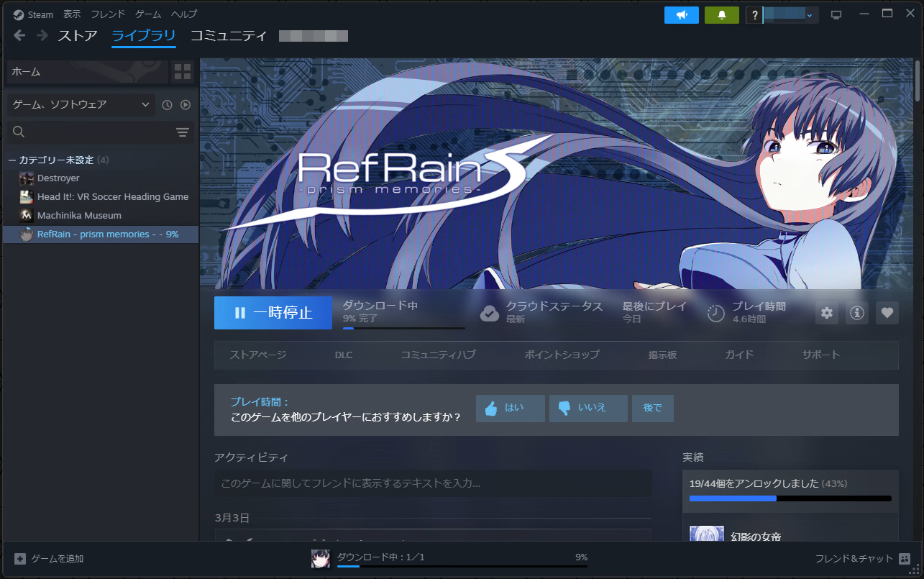
Task: Click the ready-to-play filter arrow icon
Action: tap(186, 104)
